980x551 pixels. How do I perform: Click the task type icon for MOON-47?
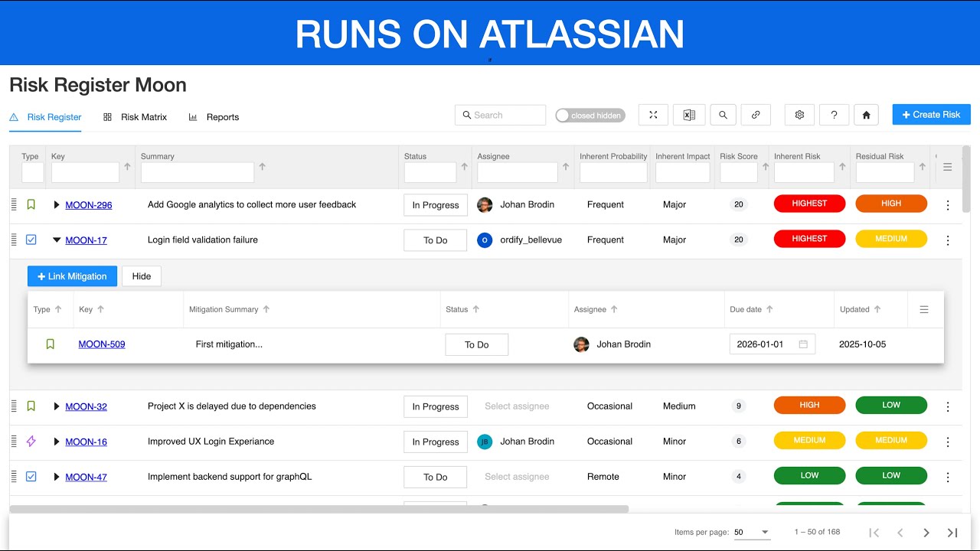(x=31, y=477)
